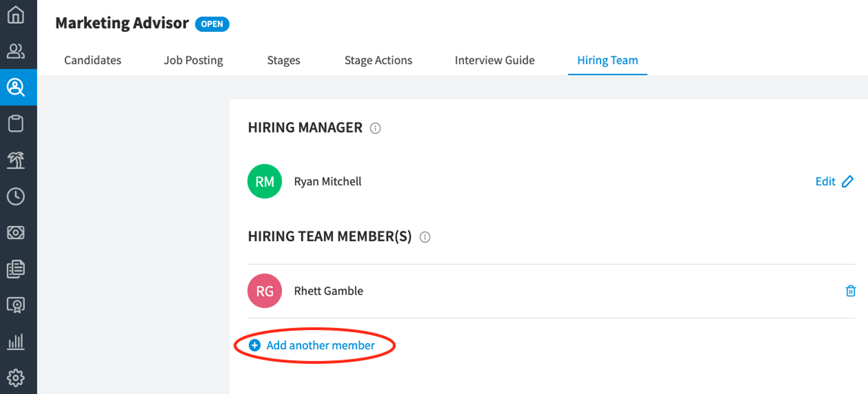Viewport: 868px width, 394px height.
Task: Open the People icon in sidebar
Action: click(x=16, y=51)
